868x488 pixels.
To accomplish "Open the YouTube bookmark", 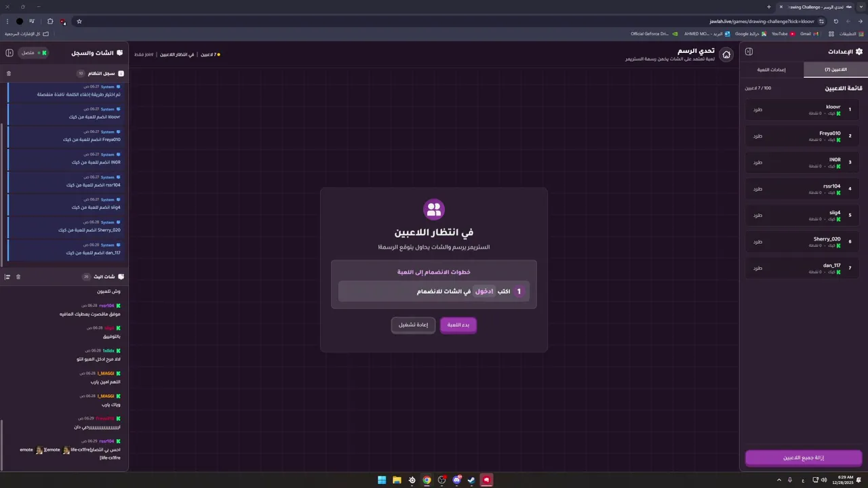I will click(783, 33).
